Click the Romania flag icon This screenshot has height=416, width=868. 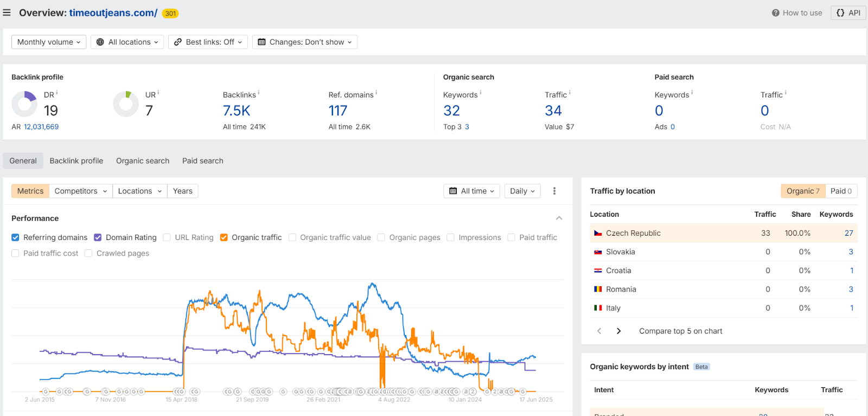coord(598,289)
